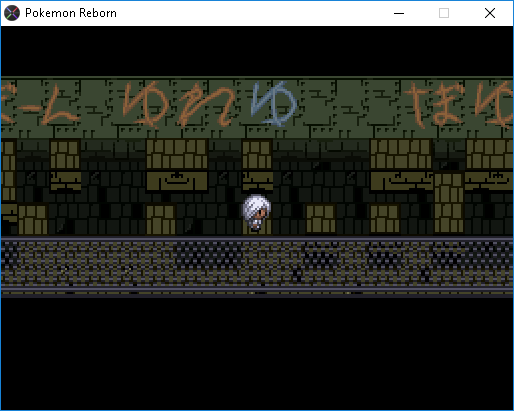
Task: Close the Pokemon Reborn window
Action: tap(490, 13)
